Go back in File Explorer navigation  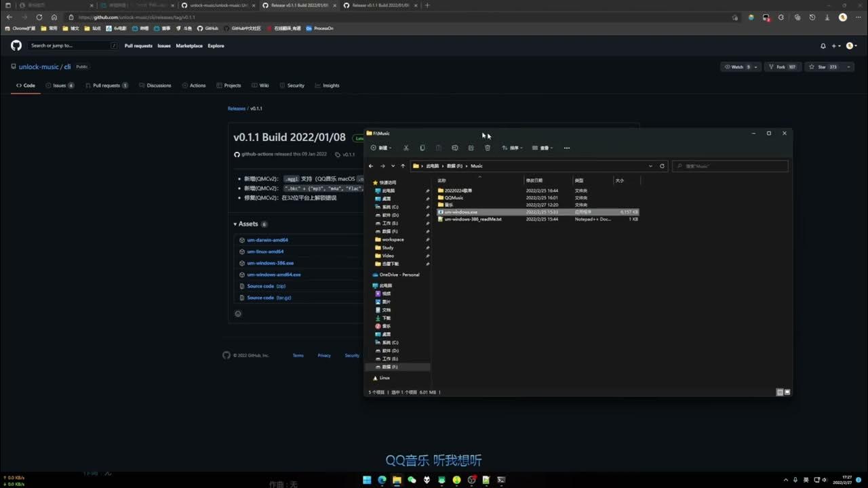pos(371,166)
